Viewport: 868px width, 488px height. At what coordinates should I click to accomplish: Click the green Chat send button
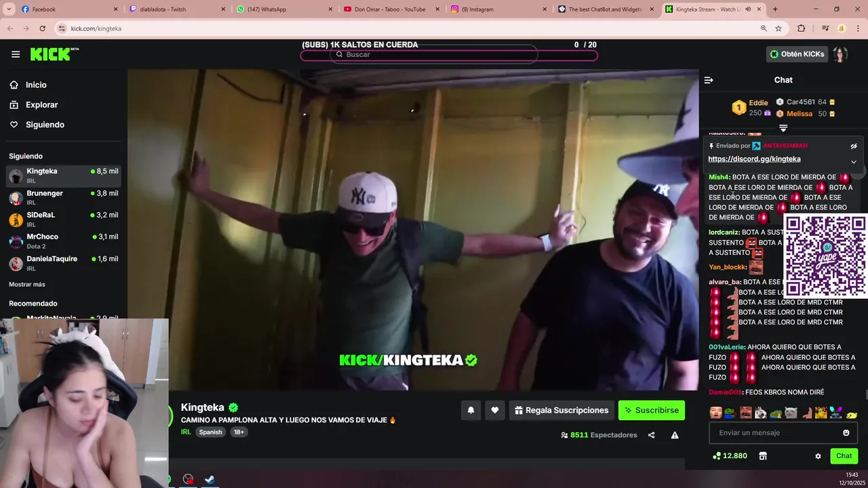point(844,456)
